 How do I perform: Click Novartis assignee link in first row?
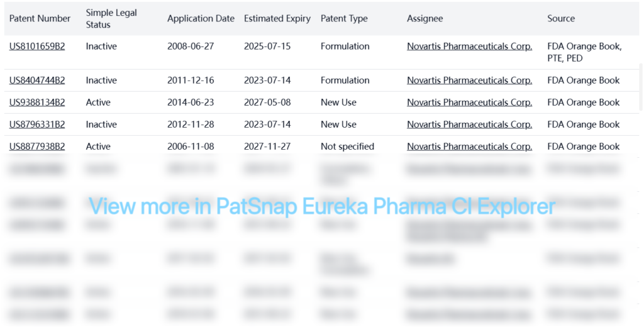[x=469, y=46]
